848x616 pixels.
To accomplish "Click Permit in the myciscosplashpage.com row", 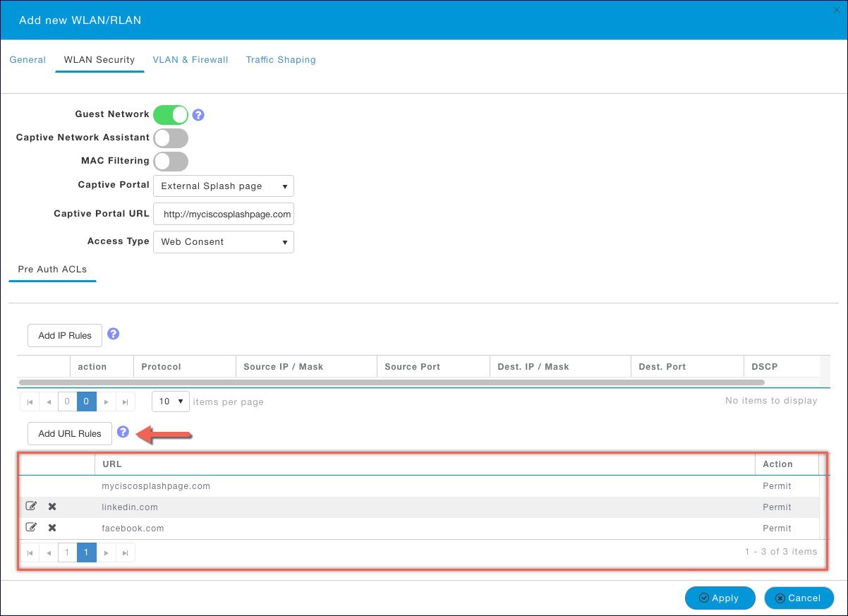I will [777, 486].
